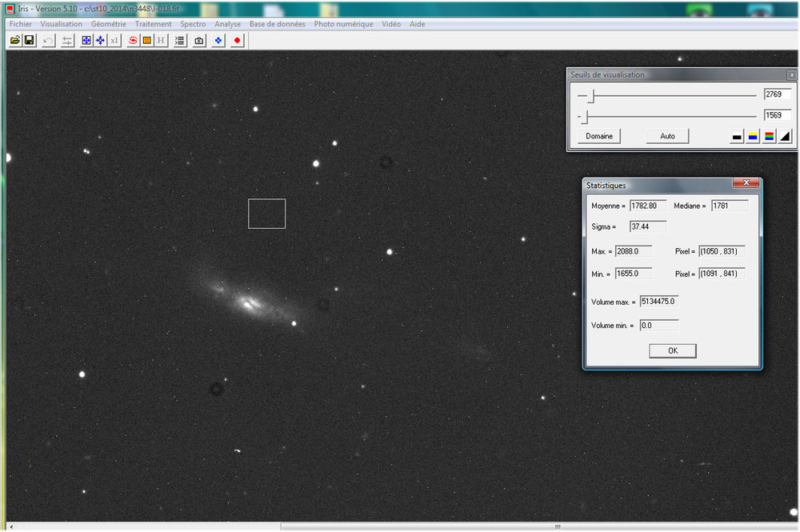Click the blue dots cross toolbar icon
The height and width of the screenshot is (532, 800).
tap(218, 40)
